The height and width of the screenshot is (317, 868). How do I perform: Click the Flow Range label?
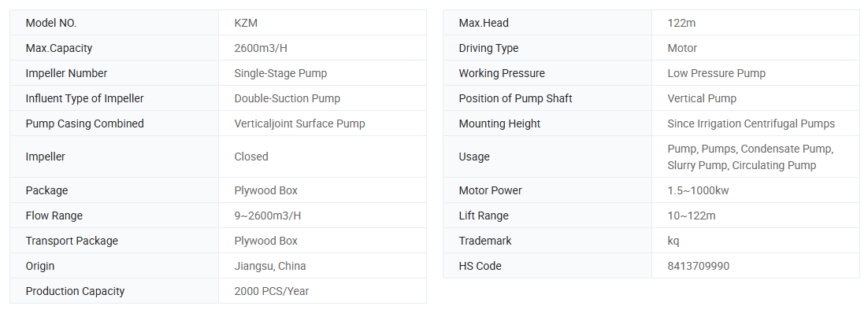(x=54, y=216)
